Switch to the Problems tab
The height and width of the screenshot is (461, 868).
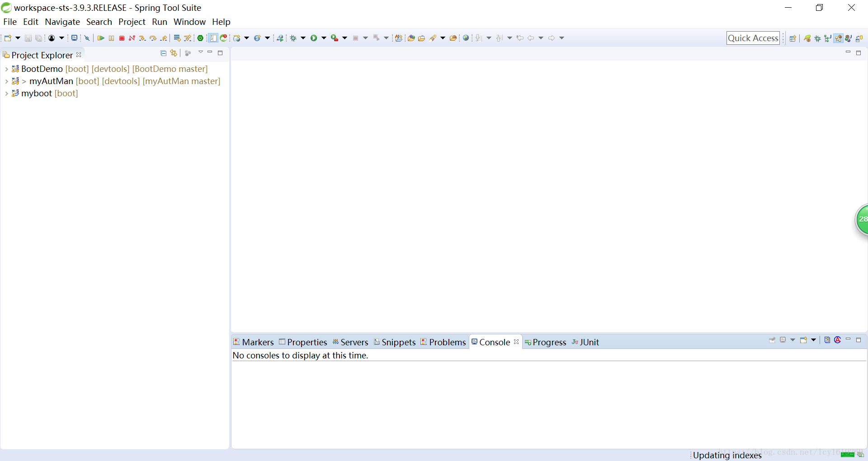click(443, 342)
